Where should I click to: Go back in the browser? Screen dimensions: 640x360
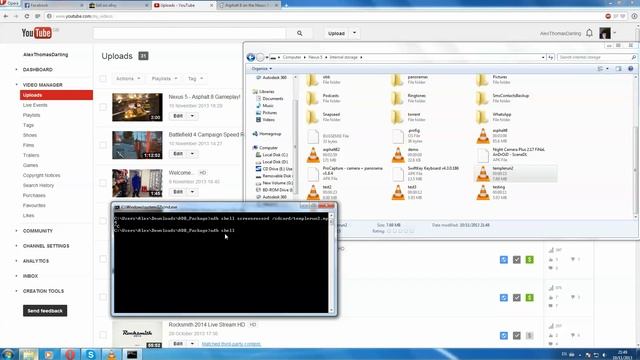click(6, 16)
